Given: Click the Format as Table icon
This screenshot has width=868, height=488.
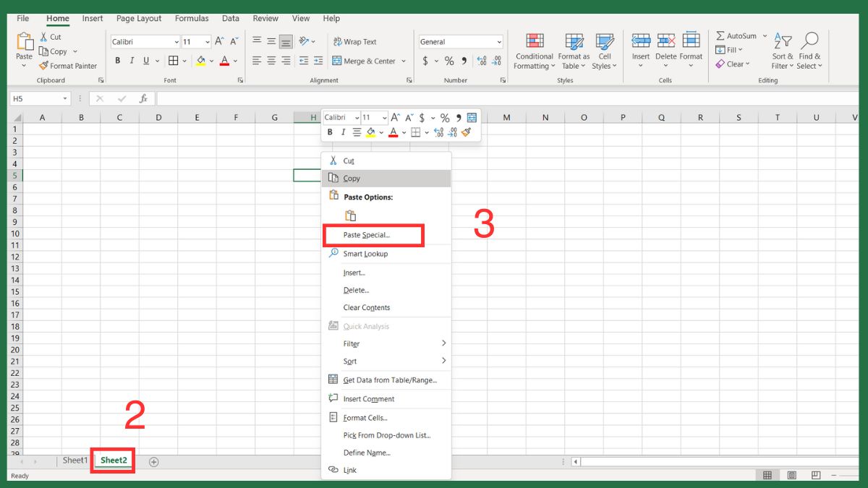Looking at the screenshot, I should [x=574, y=41].
